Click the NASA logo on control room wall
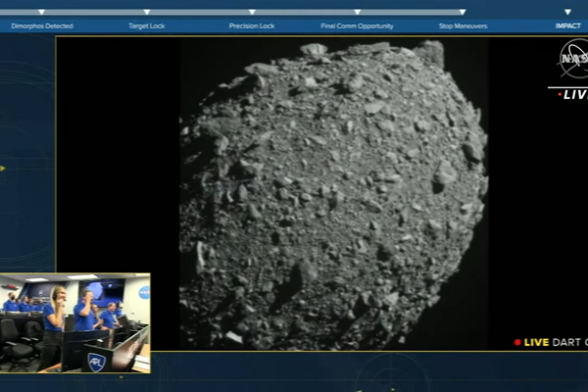 (x=144, y=293)
